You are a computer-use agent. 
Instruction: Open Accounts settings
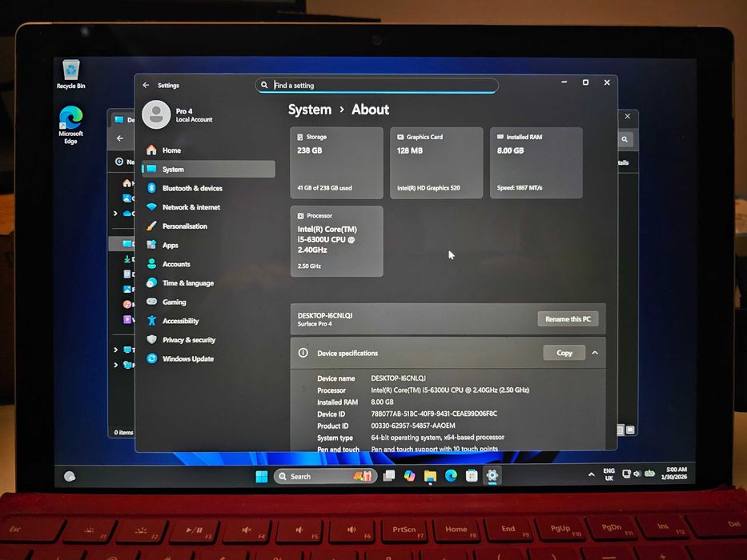pos(209,264)
